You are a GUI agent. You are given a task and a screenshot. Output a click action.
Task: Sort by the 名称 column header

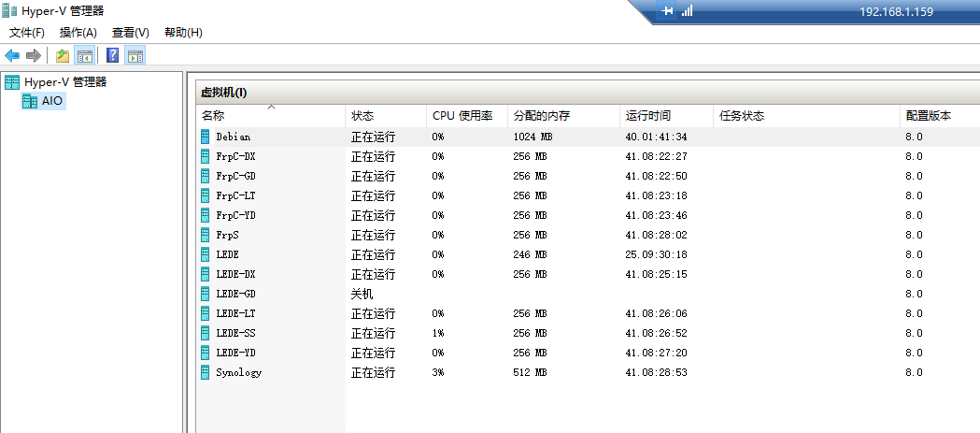271,116
